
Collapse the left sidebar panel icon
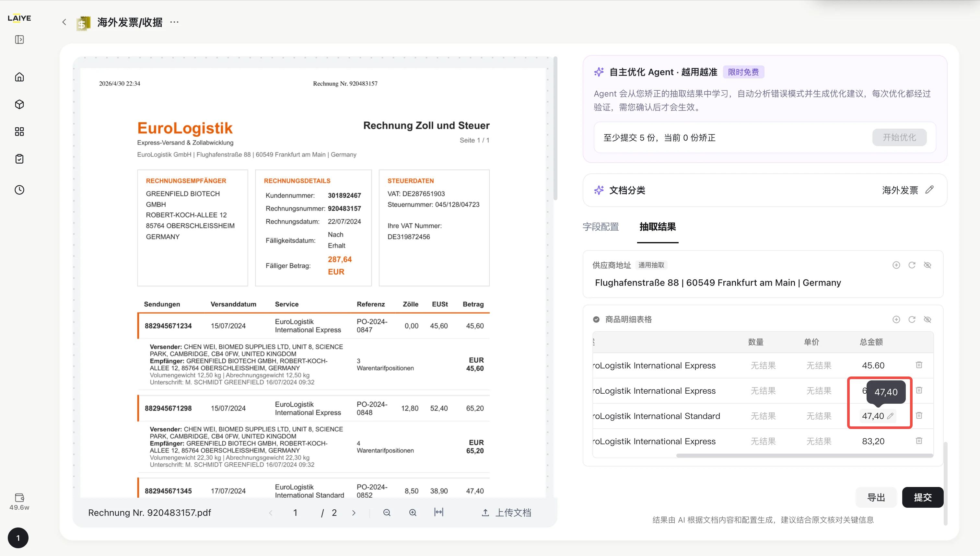pyautogui.click(x=19, y=40)
